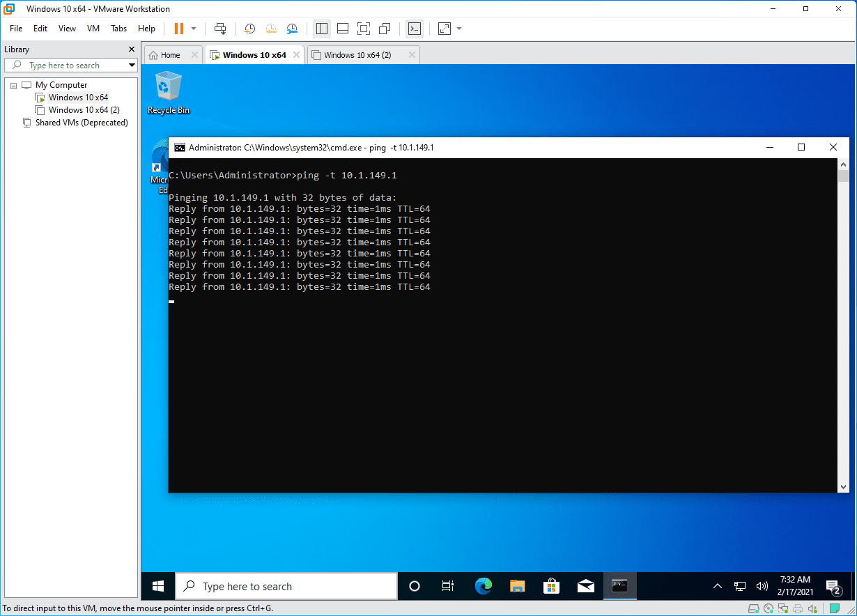
Task: Open the Edit menu
Action: [40, 29]
